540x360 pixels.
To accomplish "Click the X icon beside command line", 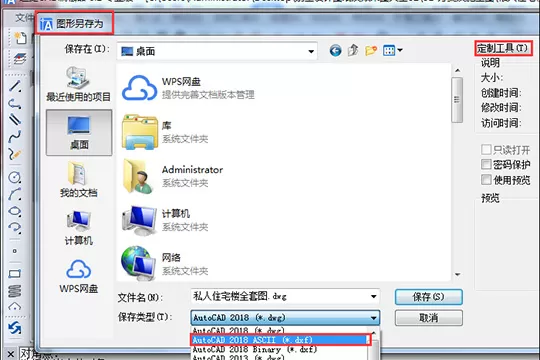I will 10,354.
